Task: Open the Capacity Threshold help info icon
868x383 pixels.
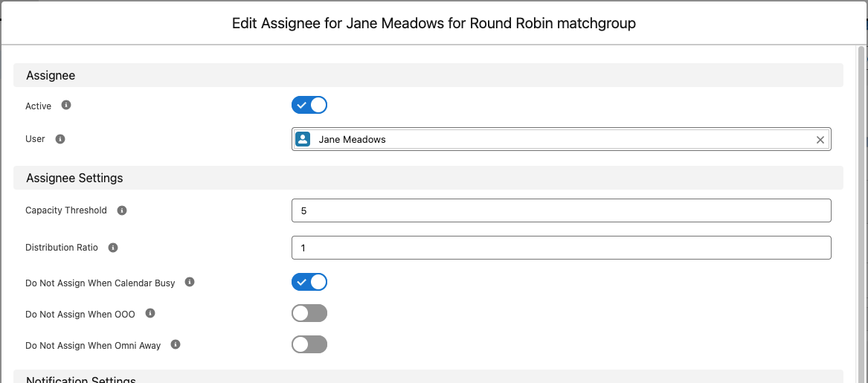Action: pyautogui.click(x=122, y=210)
